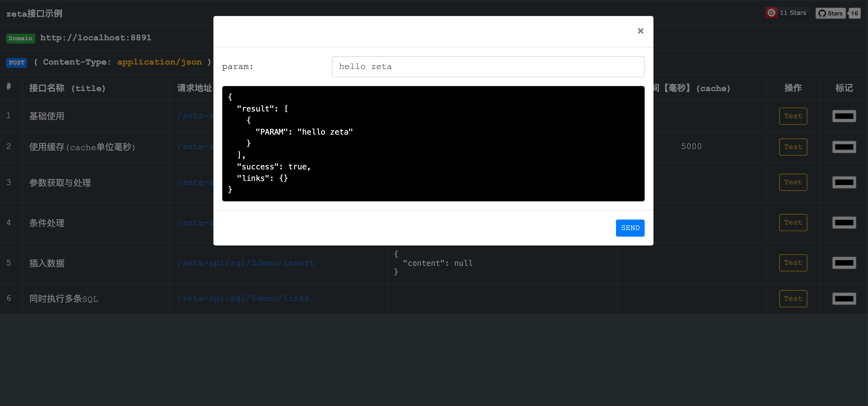The width and height of the screenshot is (868, 406).
Task: Click the zeta接口示例 page title
Action: coord(34,14)
